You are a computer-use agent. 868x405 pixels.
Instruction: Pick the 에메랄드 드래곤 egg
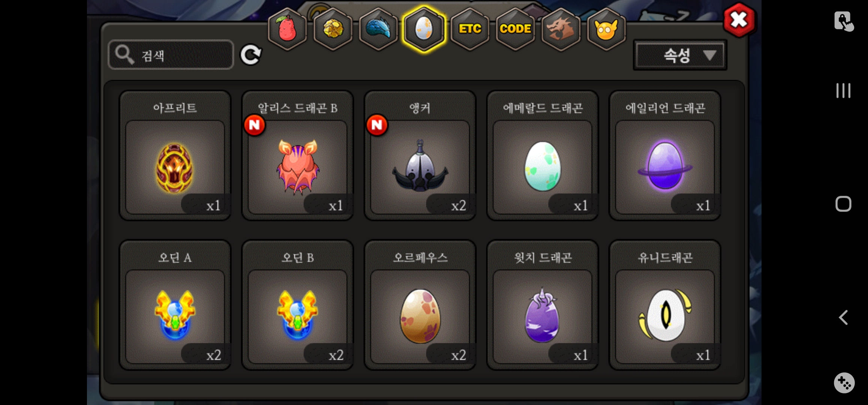pos(542,155)
